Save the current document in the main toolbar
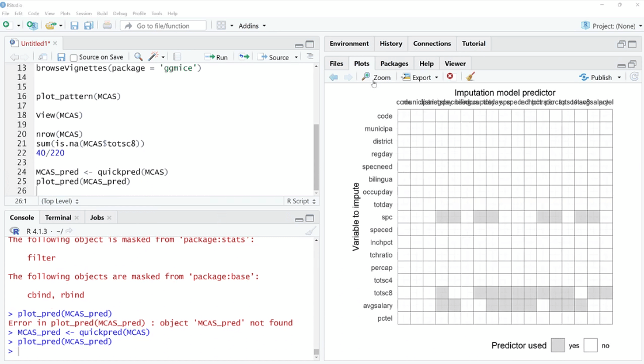Viewport: 644px width, 364px height. [x=74, y=26]
